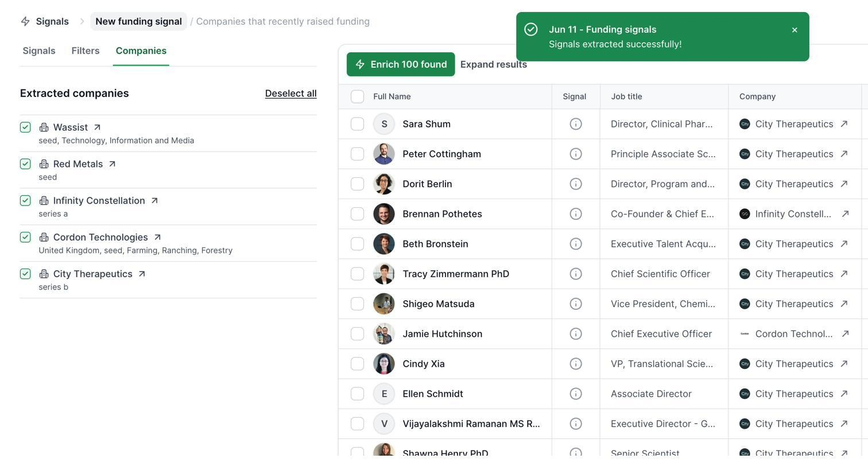Screen dimensions: 868x466
Task: Open company link arrow in Jamie Hutchinson row
Action: point(845,334)
